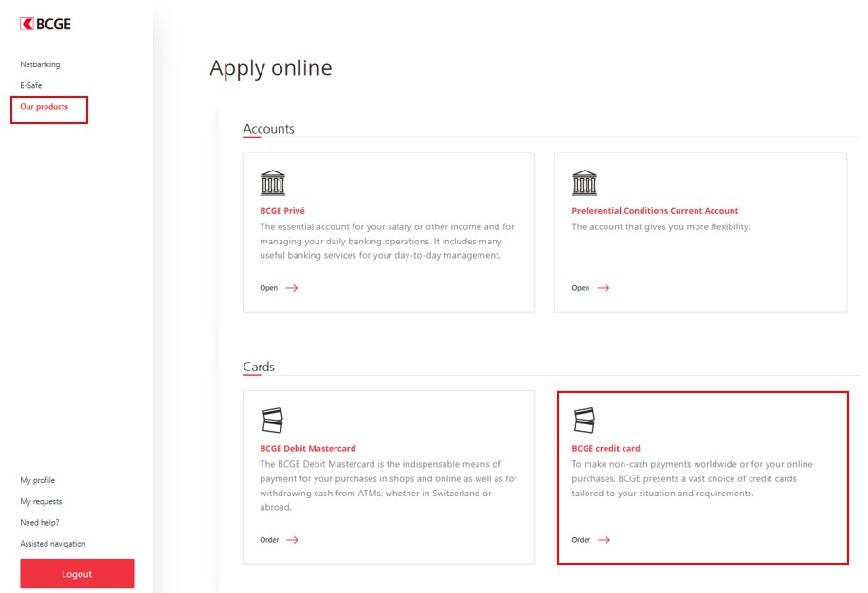
Task: Click the BCGE Privé description text
Action: pyautogui.click(x=387, y=241)
